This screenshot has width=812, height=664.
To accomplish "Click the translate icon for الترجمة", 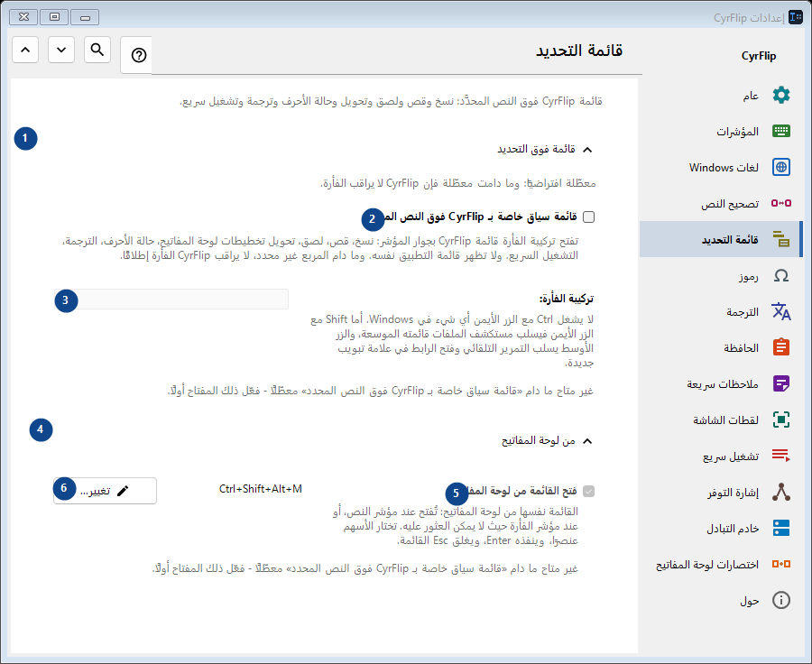I will click(781, 311).
